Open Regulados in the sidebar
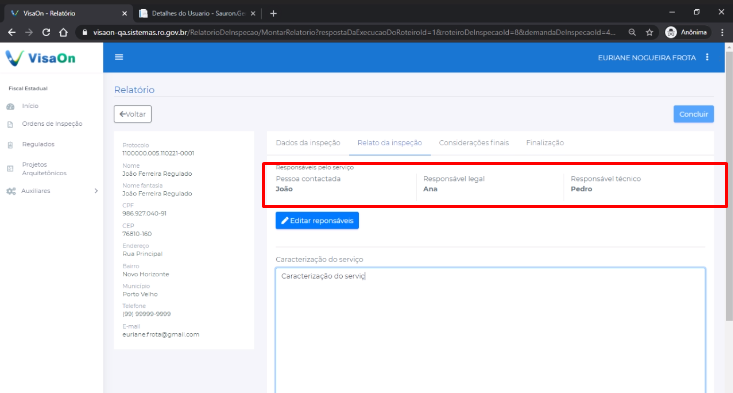 point(38,144)
